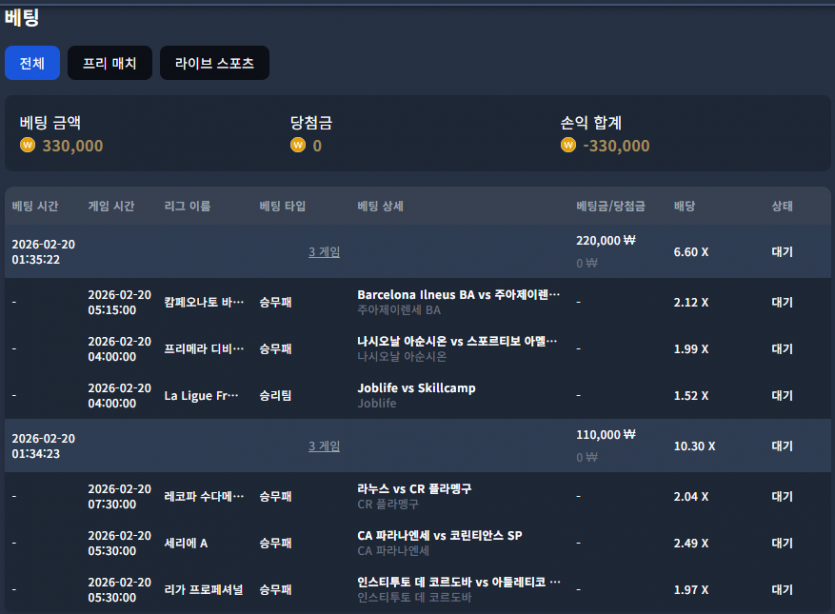
Task: Click the coin icon beside 330,000 betting amount
Action: (x=27, y=145)
